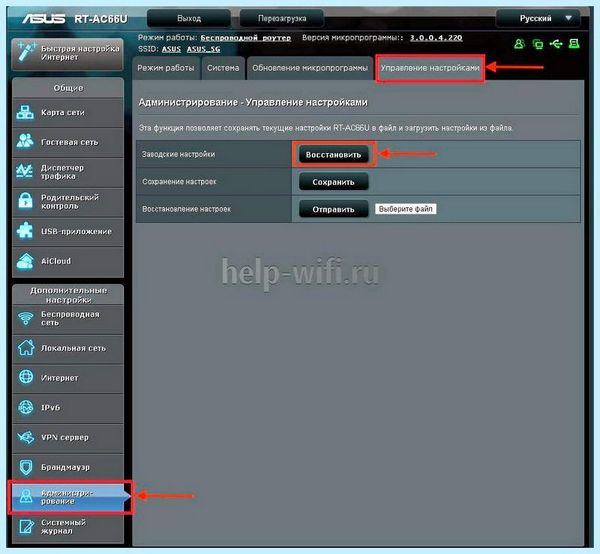Click the Заводские настройки row label
This screenshot has width=600, height=554.
pyautogui.click(x=178, y=154)
